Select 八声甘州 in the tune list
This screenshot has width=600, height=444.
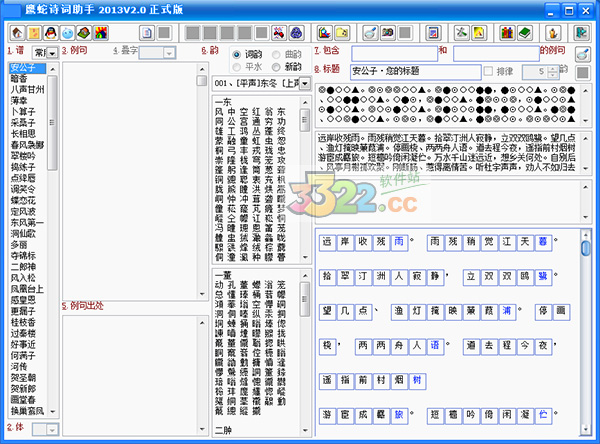[x=27, y=90]
